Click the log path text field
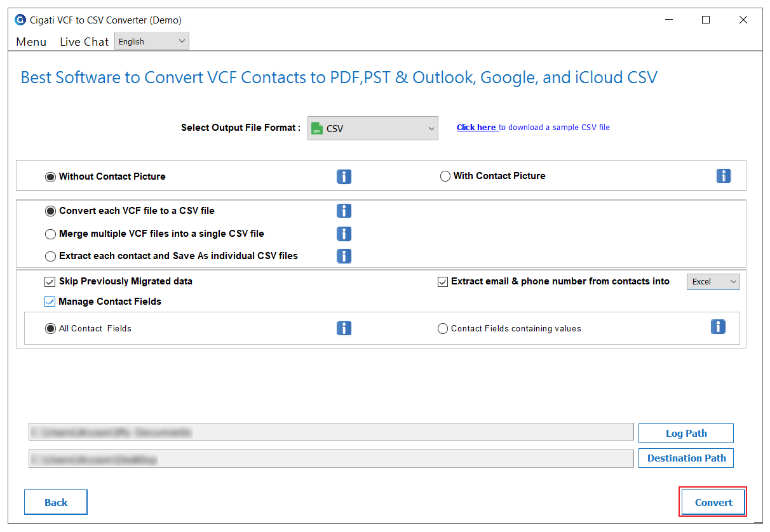The image size is (770, 532). (331, 432)
